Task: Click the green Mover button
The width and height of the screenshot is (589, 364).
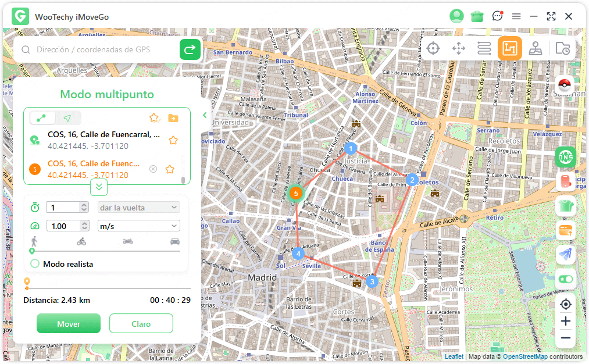Action: (68, 323)
